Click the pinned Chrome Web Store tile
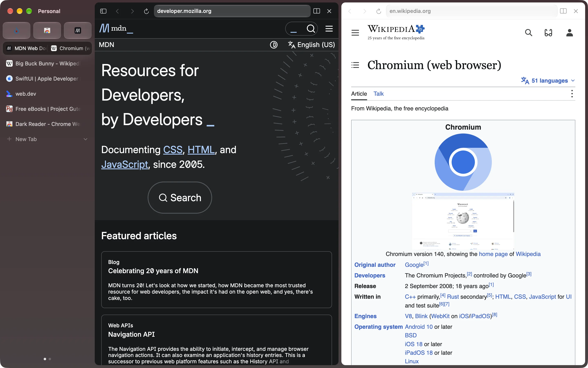Viewport: 588px width, 368px height. (x=47, y=30)
